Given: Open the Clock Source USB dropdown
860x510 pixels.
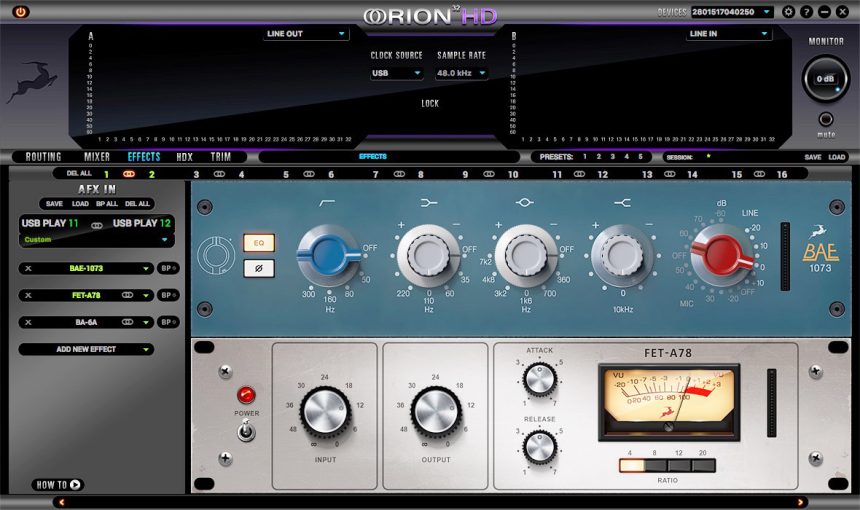Looking at the screenshot, I should 396,73.
